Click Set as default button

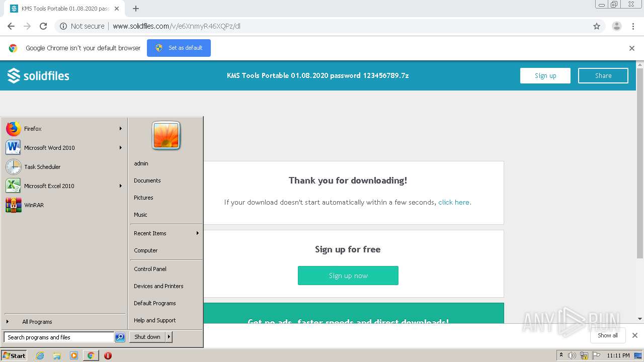click(179, 48)
